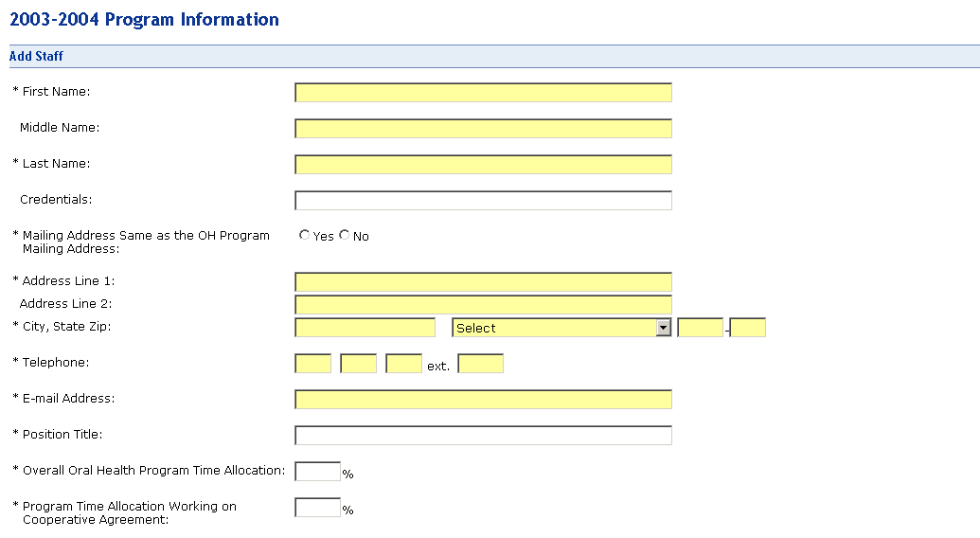Click the Position Title field
The width and height of the screenshot is (980, 538).
point(483,436)
